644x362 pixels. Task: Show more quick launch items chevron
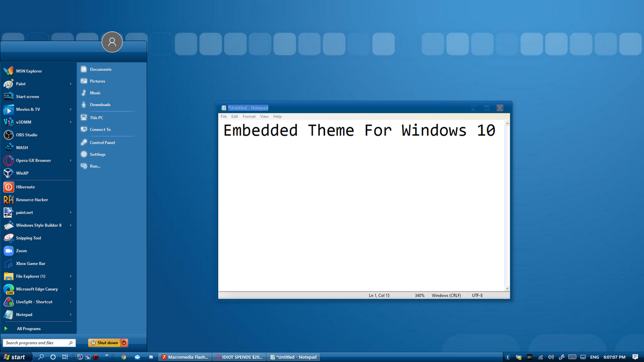(x=107, y=355)
